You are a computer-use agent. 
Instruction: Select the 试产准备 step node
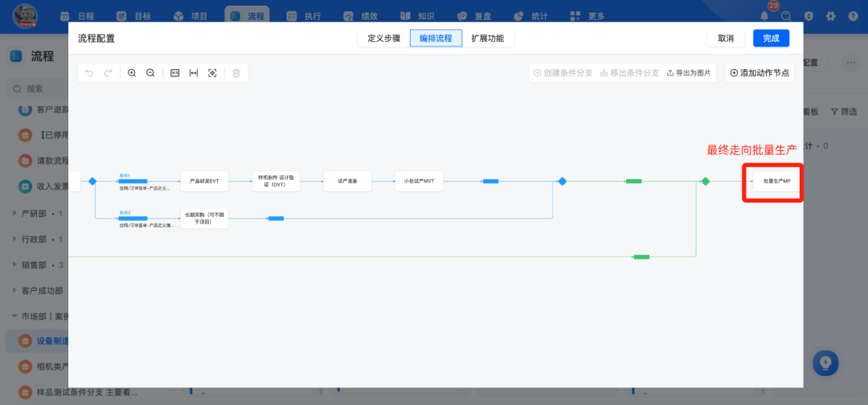click(x=348, y=181)
